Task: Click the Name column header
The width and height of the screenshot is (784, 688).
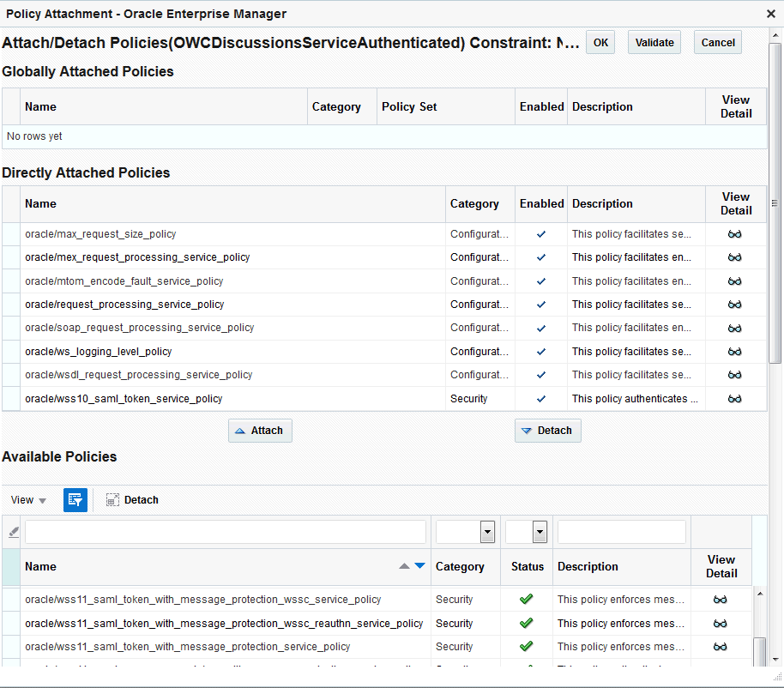Action: 41,566
